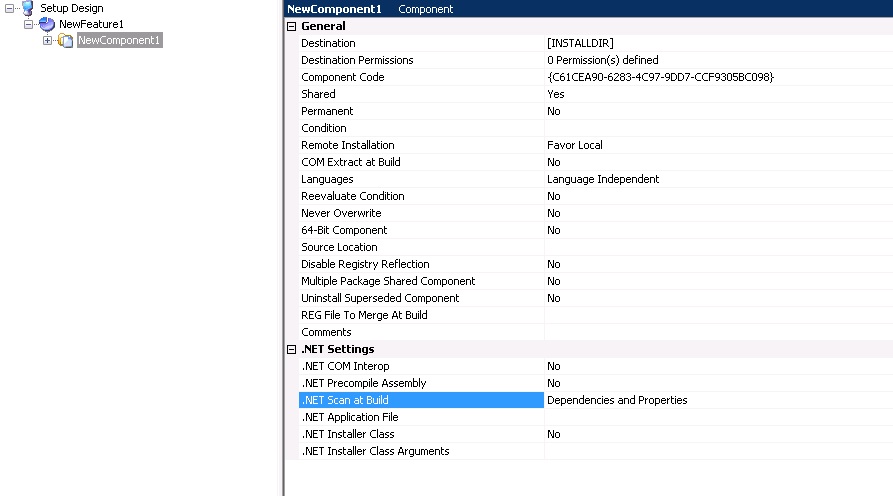The image size is (893, 496).
Task: Expand the NewComponent1 tree node
Action: 48,40
